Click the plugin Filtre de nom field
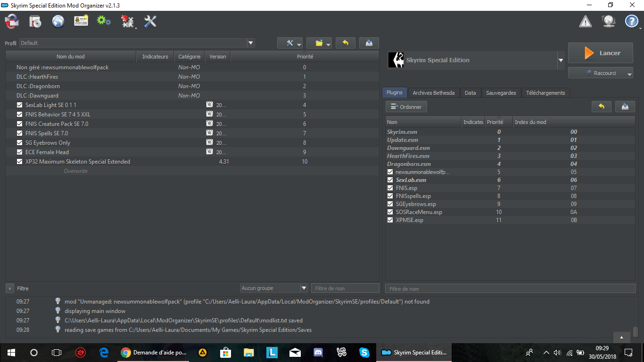 click(x=510, y=288)
